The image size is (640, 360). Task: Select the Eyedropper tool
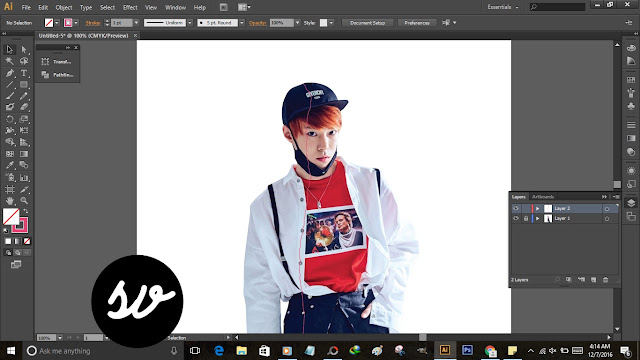point(9,165)
